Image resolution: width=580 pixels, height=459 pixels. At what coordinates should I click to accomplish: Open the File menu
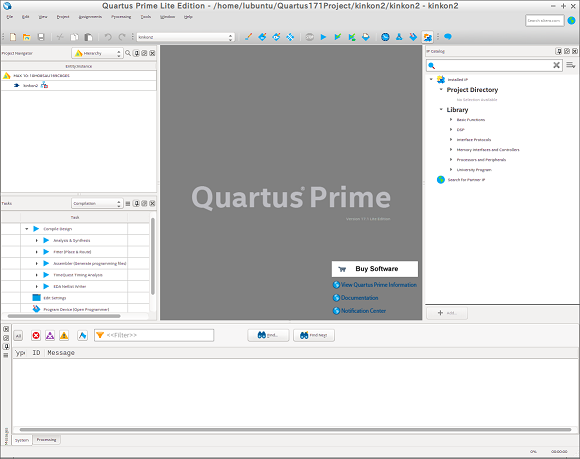click(x=10, y=17)
